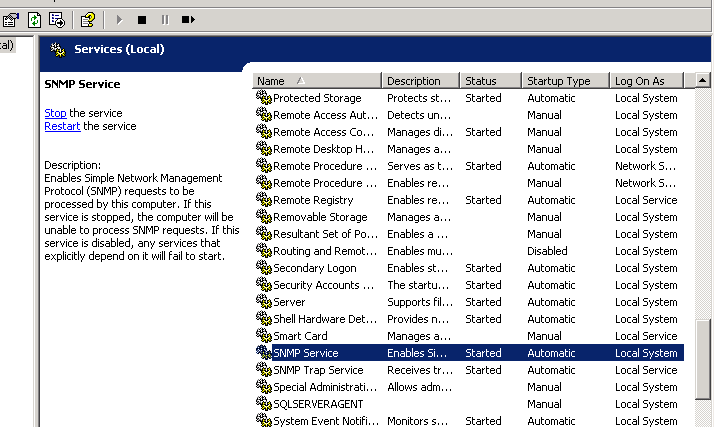The height and width of the screenshot is (427, 714).
Task: Click the Restart the service link
Action: click(x=62, y=126)
